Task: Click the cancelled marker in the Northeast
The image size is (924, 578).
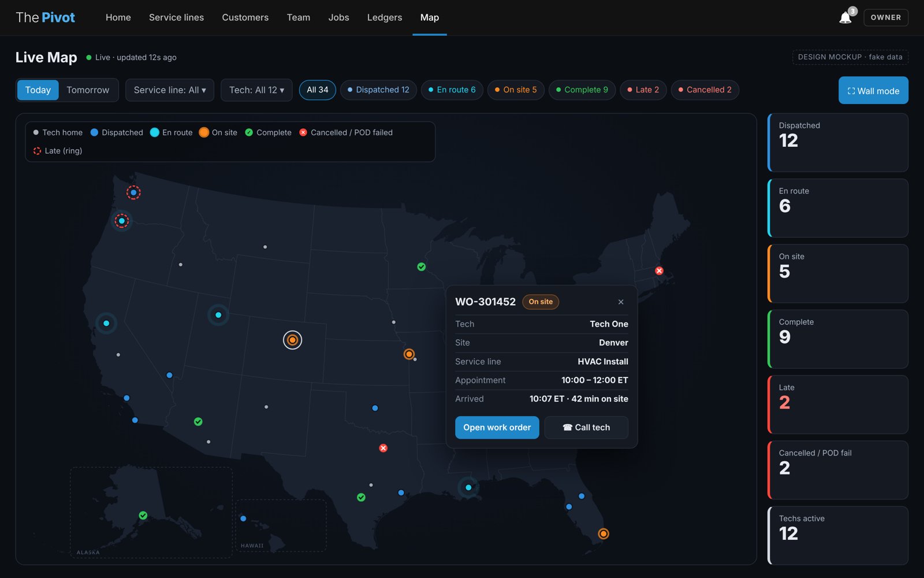Action: 659,271
